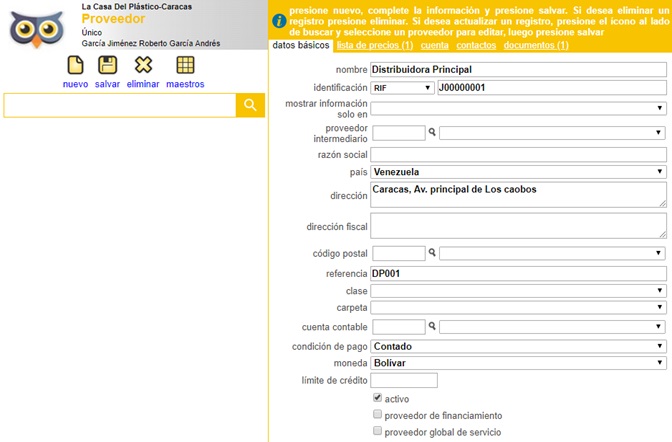Click the nuevo (new document) icon
672x442 pixels.
coord(75,65)
